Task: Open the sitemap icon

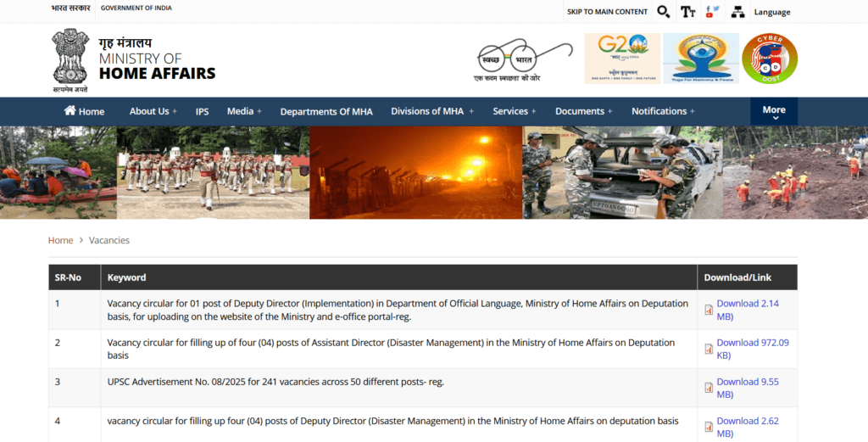Action: click(x=737, y=12)
